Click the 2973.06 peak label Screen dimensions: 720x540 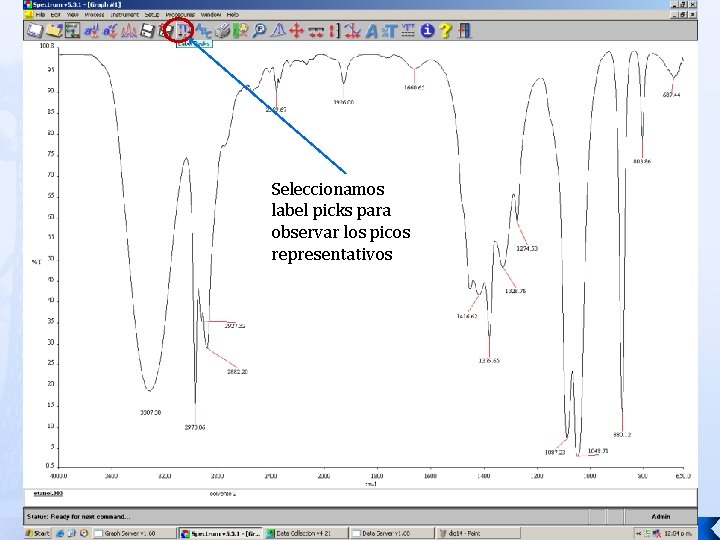pyautogui.click(x=195, y=428)
